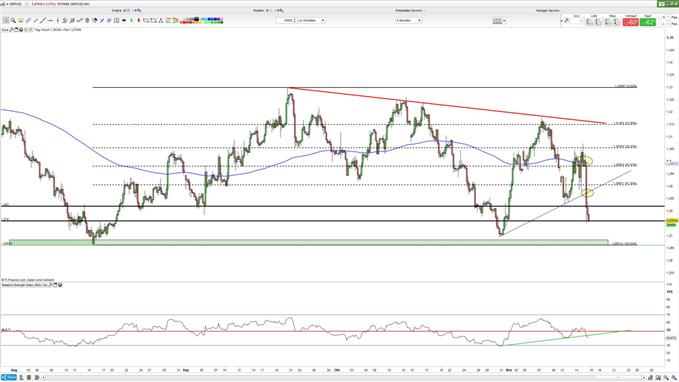Click the red sell price button
The width and height of the screenshot is (679, 382).
tap(630, 22)
